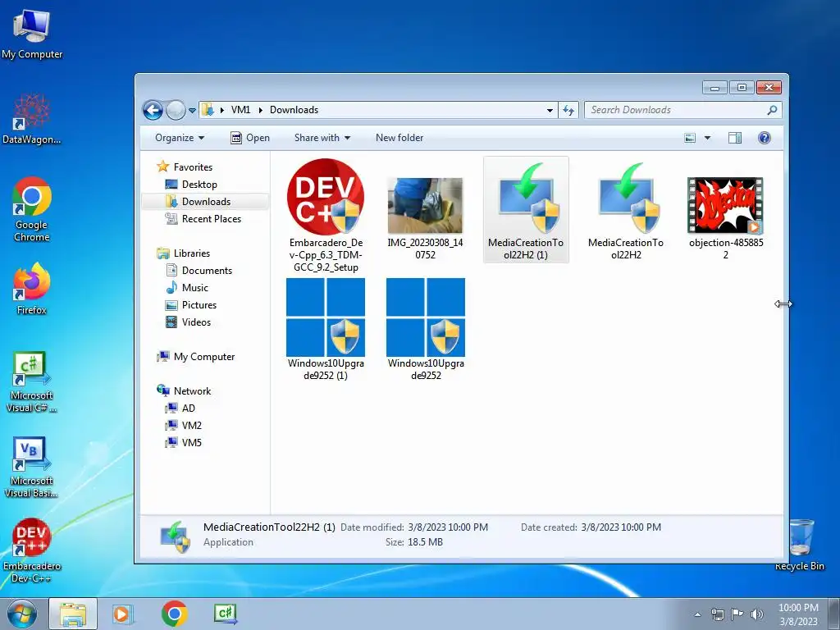Click the Open toolbar button
The width and height of the screenshot is (840, 630).
[250, 138]
